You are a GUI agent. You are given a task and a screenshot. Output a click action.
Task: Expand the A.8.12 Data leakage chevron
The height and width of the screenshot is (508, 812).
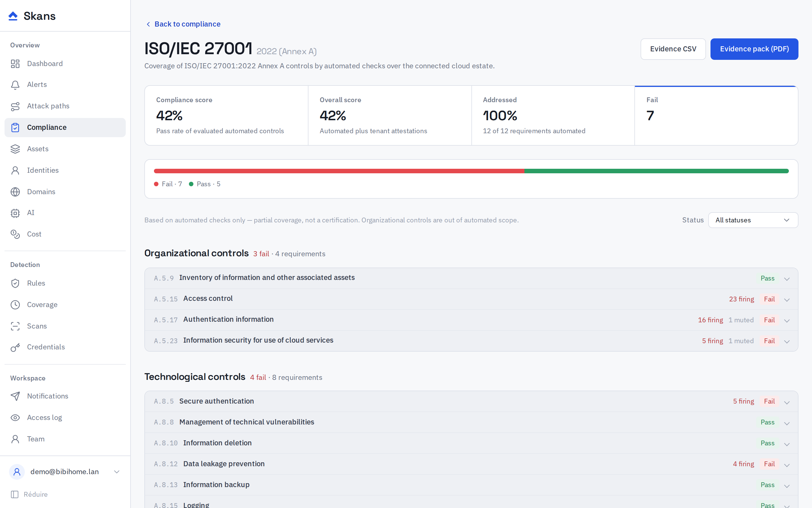point(787,465)
